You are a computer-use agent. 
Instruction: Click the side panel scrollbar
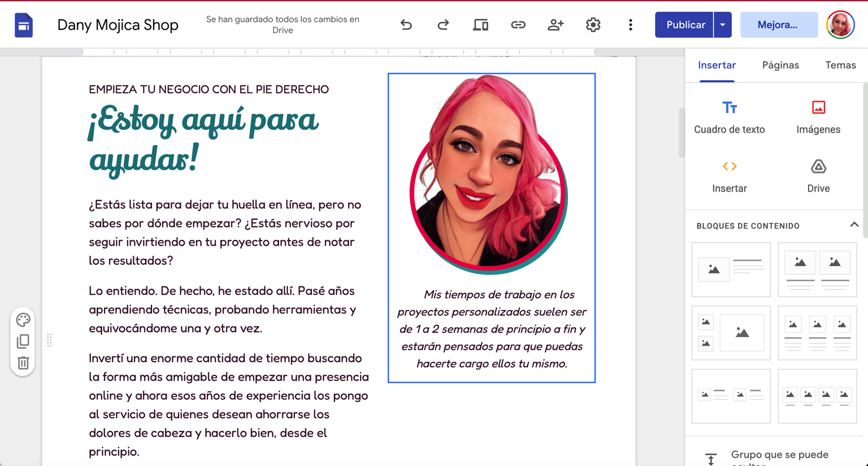(x=865, y=161)
